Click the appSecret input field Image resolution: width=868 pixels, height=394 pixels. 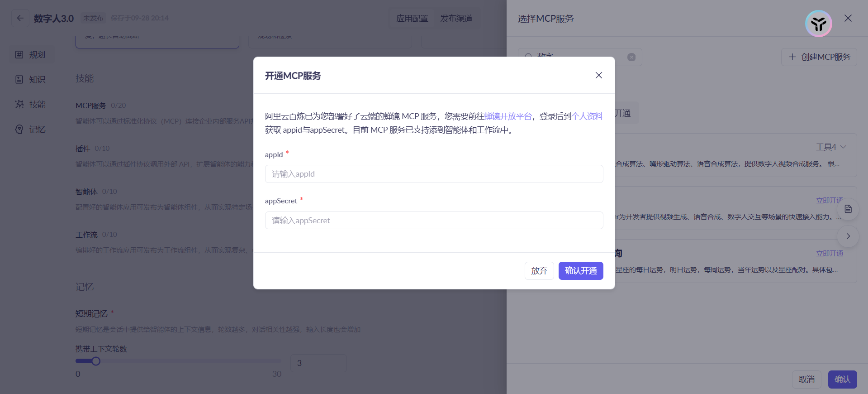(434, 221)
